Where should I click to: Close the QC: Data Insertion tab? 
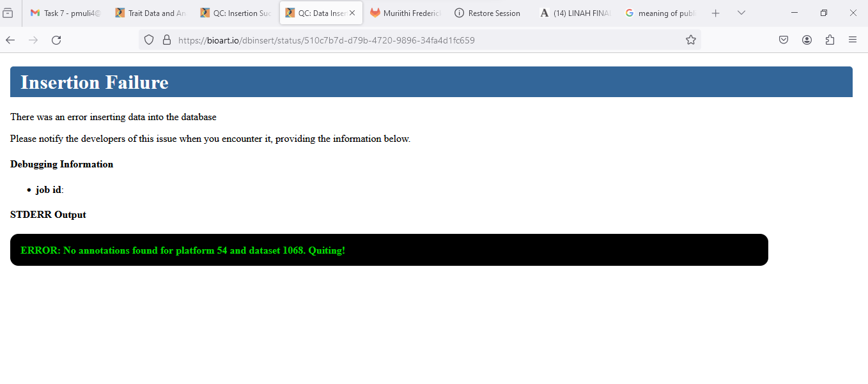tap(352, 13)
